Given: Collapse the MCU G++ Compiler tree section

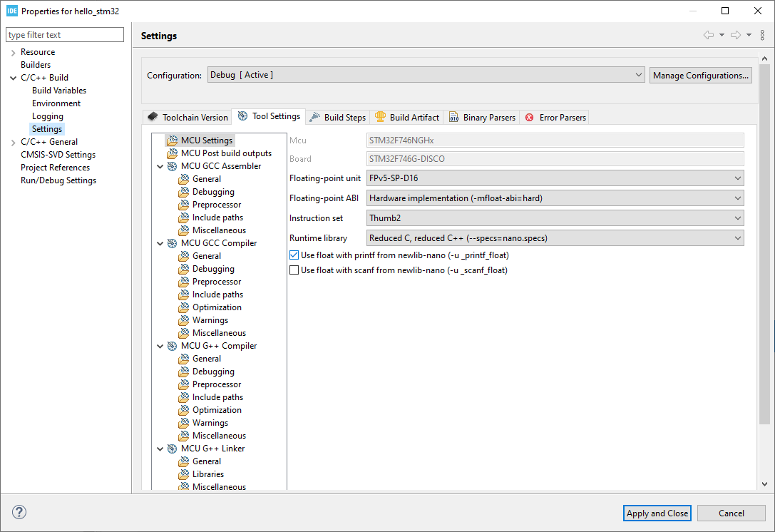Looking at the screenshot, I should (x=159, y=346).
